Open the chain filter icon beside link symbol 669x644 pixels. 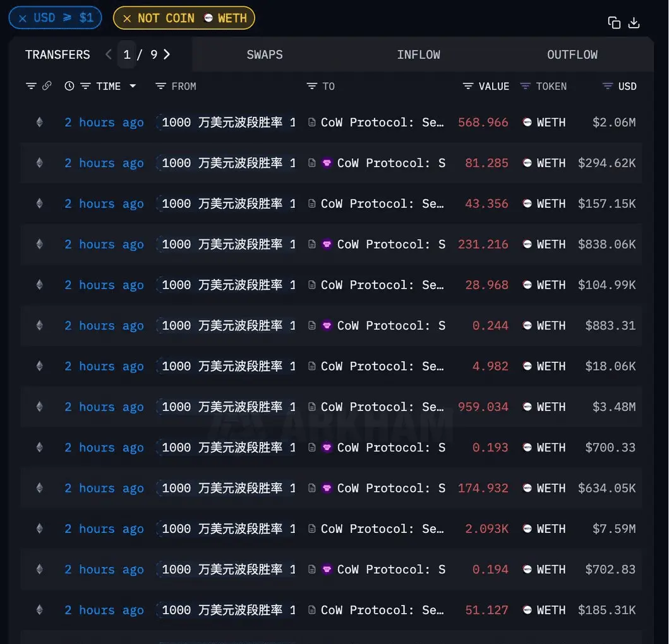[x=31, y=86]
